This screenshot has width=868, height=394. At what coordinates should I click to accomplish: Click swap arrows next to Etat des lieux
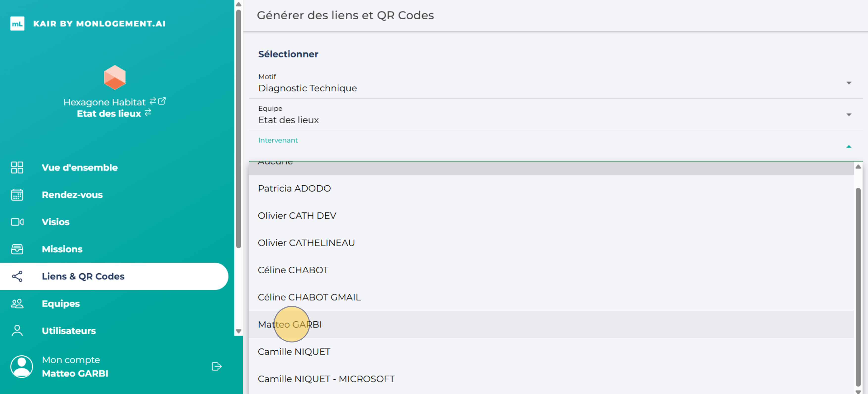[x=148, y=113]
